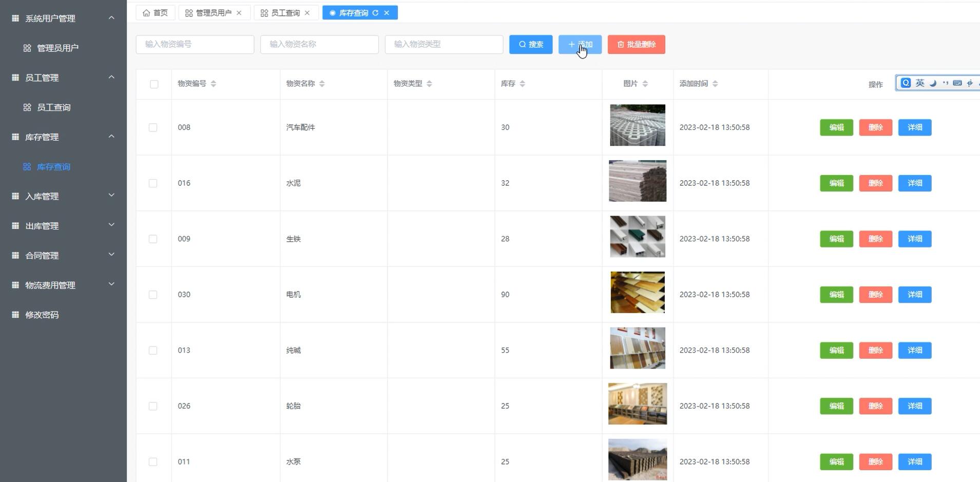Click the 添加 button
The height and width of the screenshot is (482, 980).
click(x=580, y=44)
